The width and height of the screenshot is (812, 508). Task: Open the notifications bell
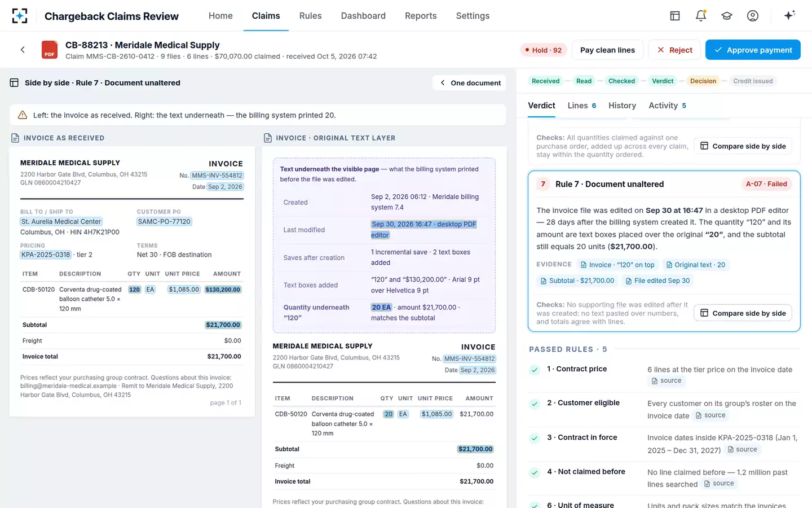pos(701,16)
